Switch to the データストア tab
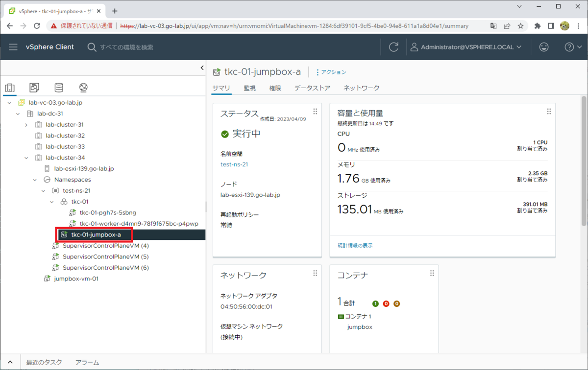Image resolution: width=588 pixels, height=370 pixels. [312, 88]
